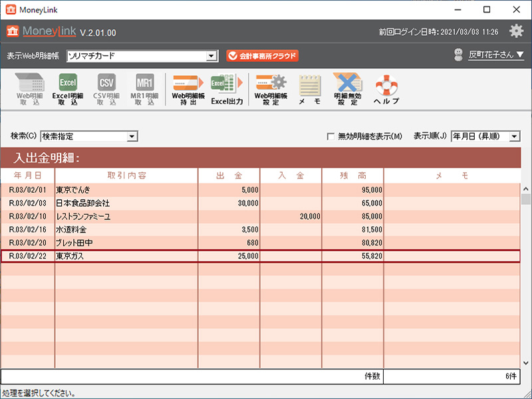
Task: Click the Excel出力 icon
Action: point(227,90)
